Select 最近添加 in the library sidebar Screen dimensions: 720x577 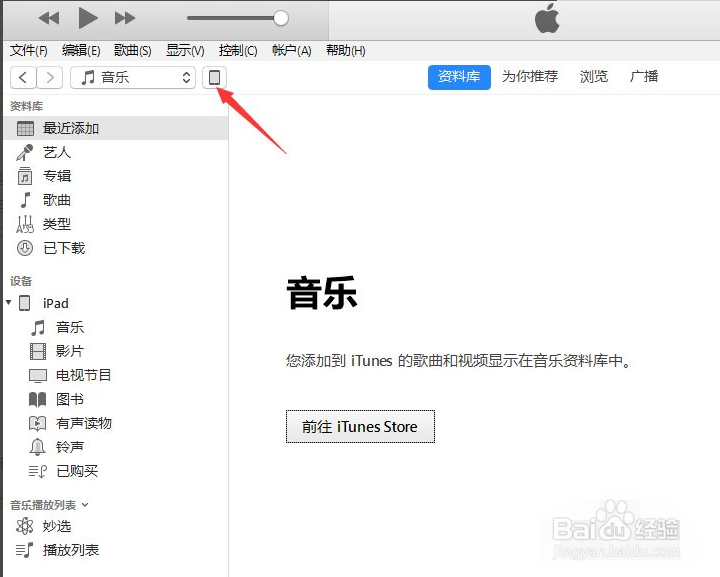[x=116, y=128]
